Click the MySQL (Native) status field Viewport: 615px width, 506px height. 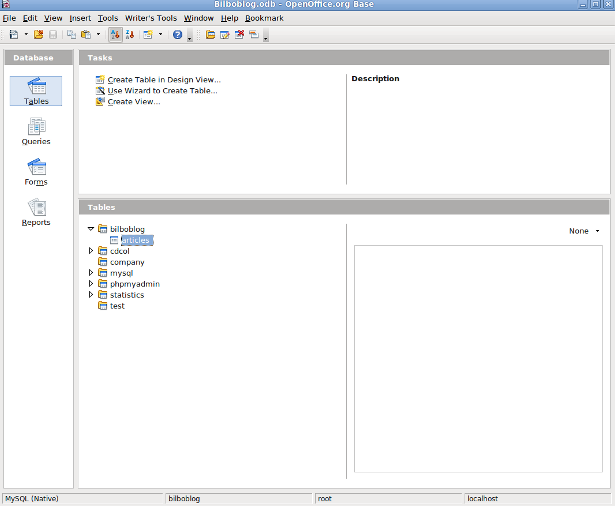click(83, 499)
